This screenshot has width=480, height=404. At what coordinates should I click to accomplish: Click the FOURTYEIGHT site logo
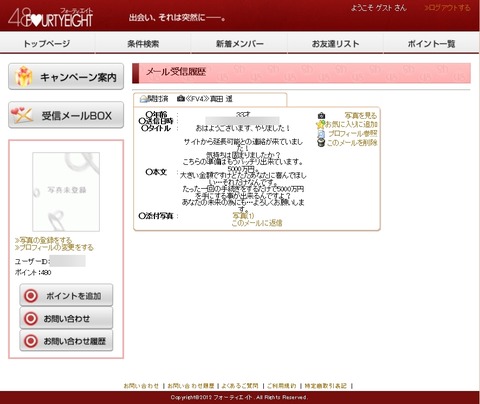[50, 18]
